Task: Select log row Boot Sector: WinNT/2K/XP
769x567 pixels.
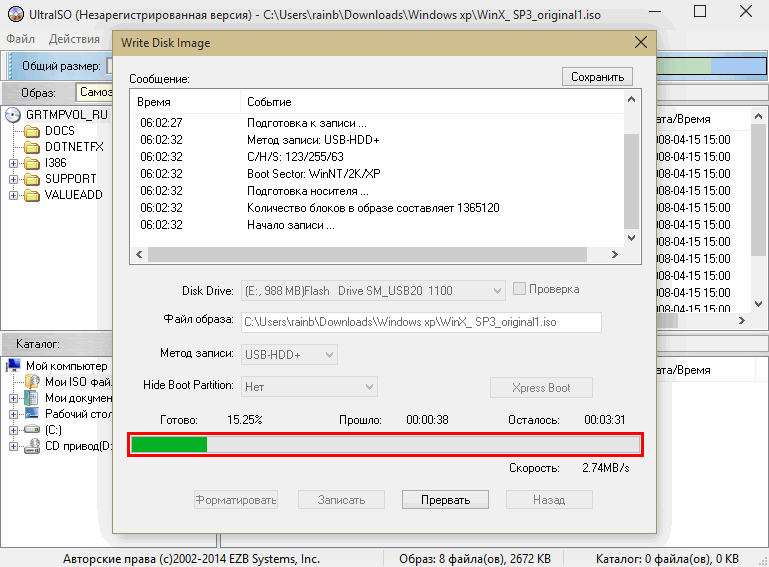Action: [x=377, y=174]
